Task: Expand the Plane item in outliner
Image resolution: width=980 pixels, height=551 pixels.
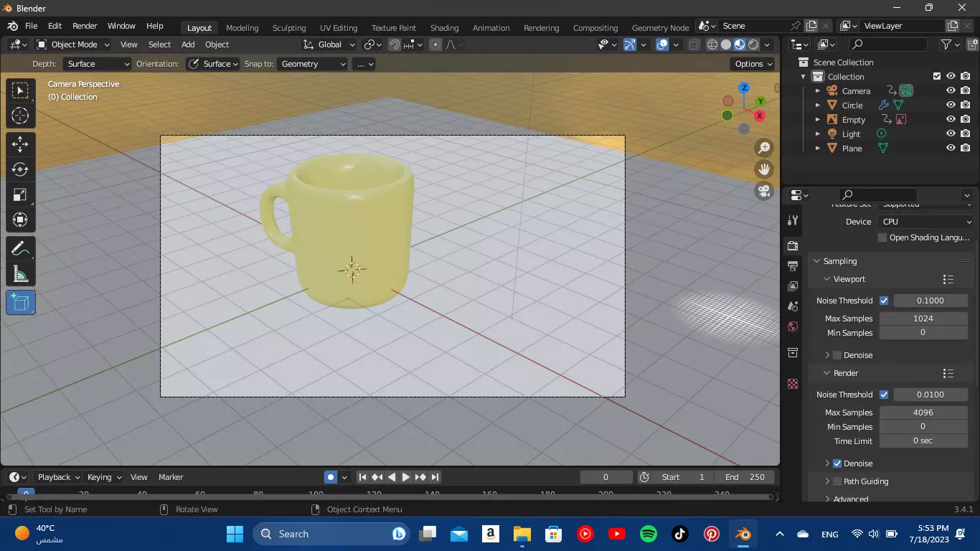Action: (x=817, y=149)
